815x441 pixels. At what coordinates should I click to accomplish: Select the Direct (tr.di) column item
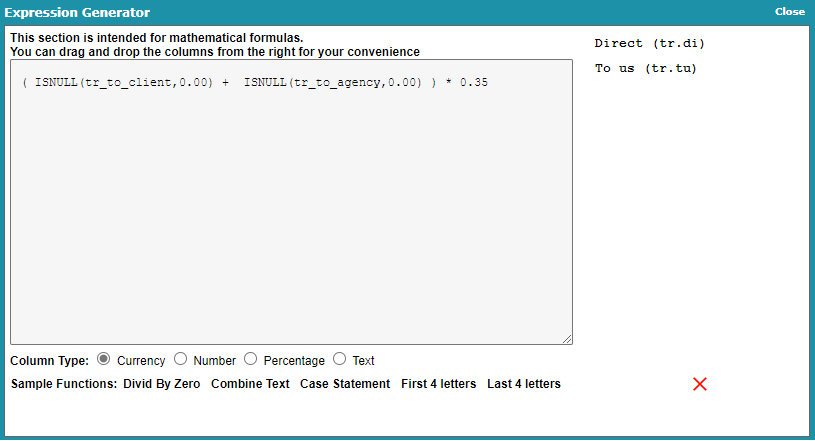tap(650, 43)
